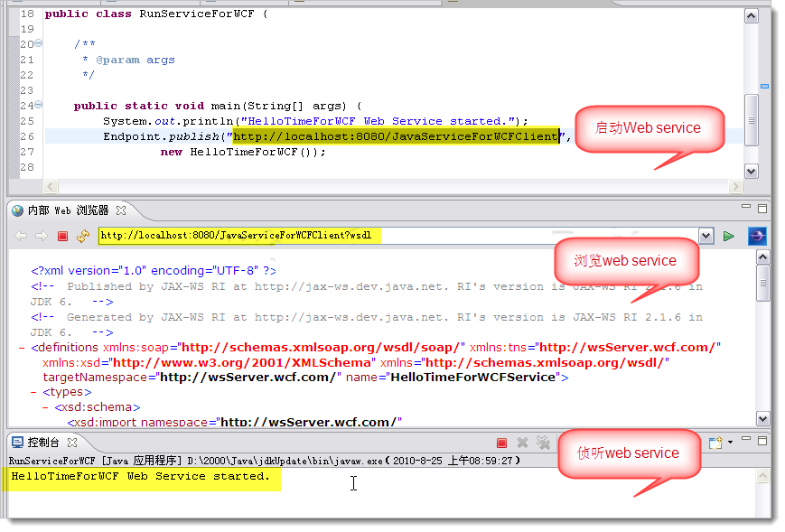Click 'HelloTimeForWCFService' name attribute value
Screen dimensions: 785x532
click(x=473, y=378)
